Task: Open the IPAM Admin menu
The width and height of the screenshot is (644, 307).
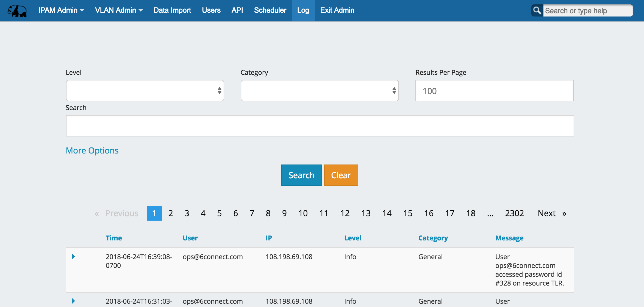Action: coord(61,10)
